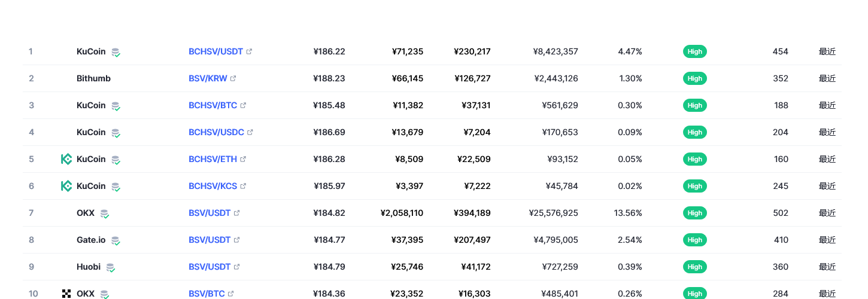
Task: Select the Huobi exchange name
Action: 89,267
